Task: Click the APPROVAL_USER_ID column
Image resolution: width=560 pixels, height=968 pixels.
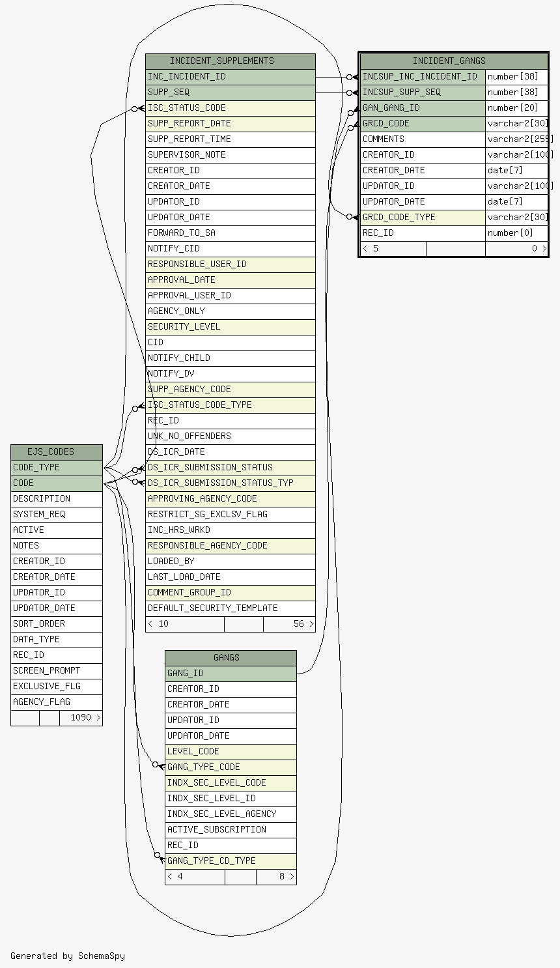Action: pos(231,296)
